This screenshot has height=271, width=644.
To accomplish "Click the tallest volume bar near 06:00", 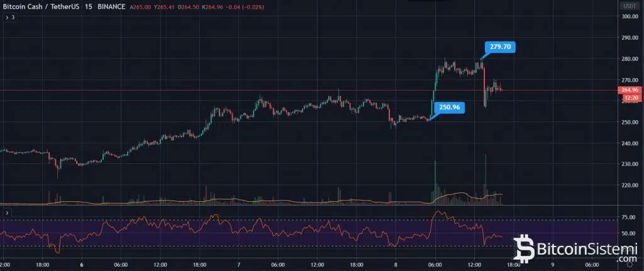I will (x=435, y=182).
